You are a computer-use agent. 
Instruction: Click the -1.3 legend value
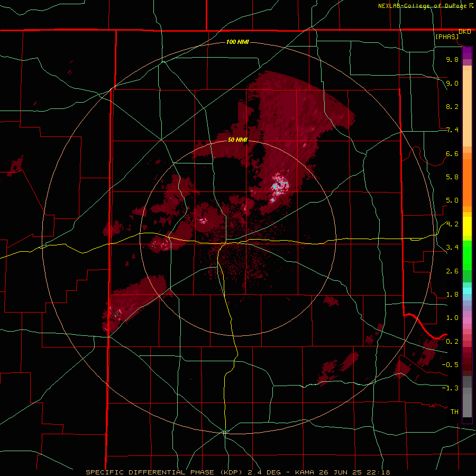[450, 388]
